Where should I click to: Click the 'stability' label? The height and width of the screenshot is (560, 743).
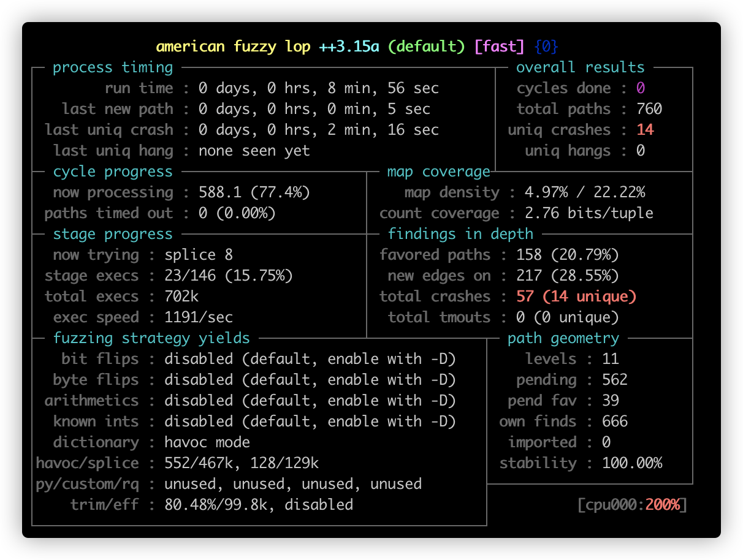point(538,463)
